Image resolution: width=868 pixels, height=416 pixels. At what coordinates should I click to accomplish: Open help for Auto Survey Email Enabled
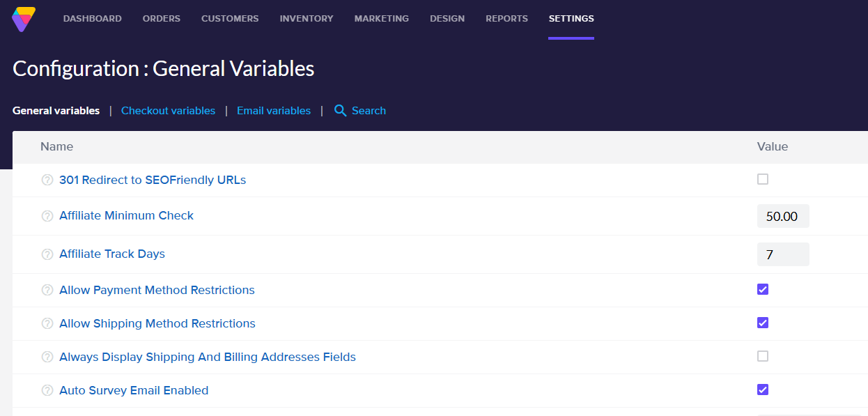(47, 390)
